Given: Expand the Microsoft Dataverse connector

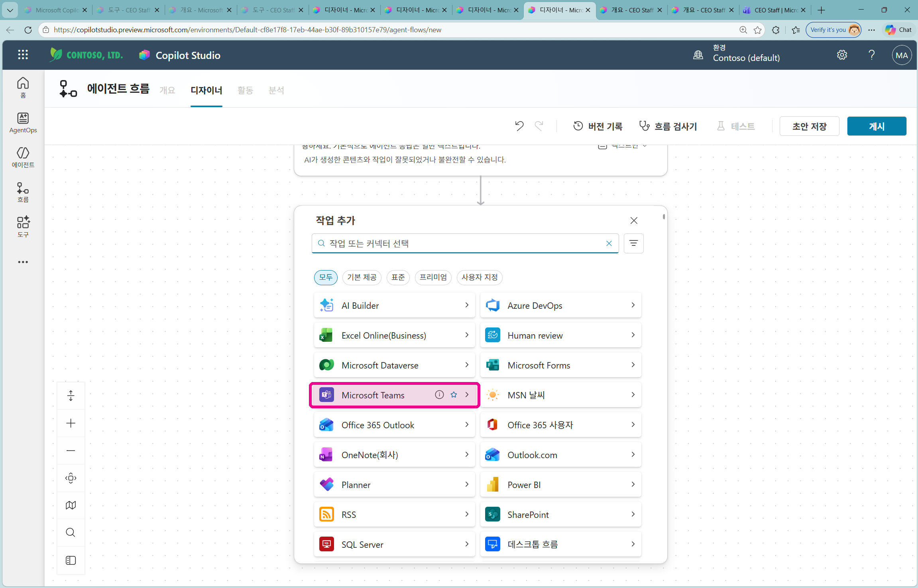Looking at the screenshot, I should (395, 365).
